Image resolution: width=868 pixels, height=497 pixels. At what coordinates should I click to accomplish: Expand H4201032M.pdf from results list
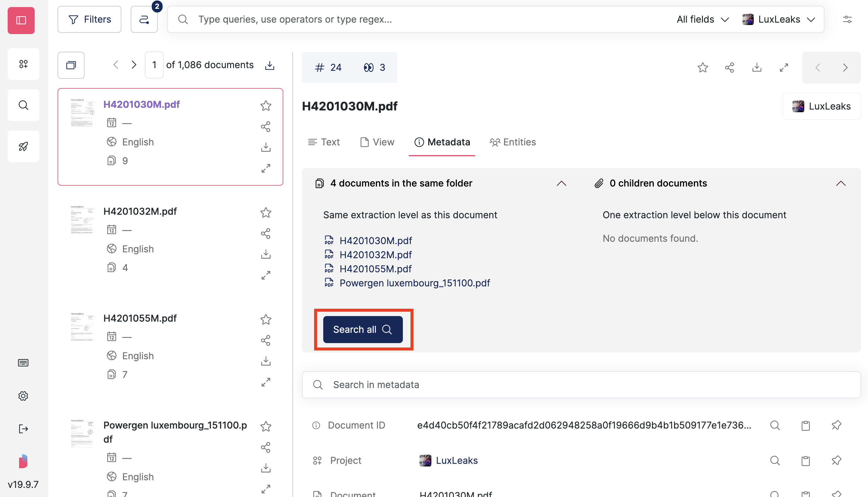pos(266,275)
